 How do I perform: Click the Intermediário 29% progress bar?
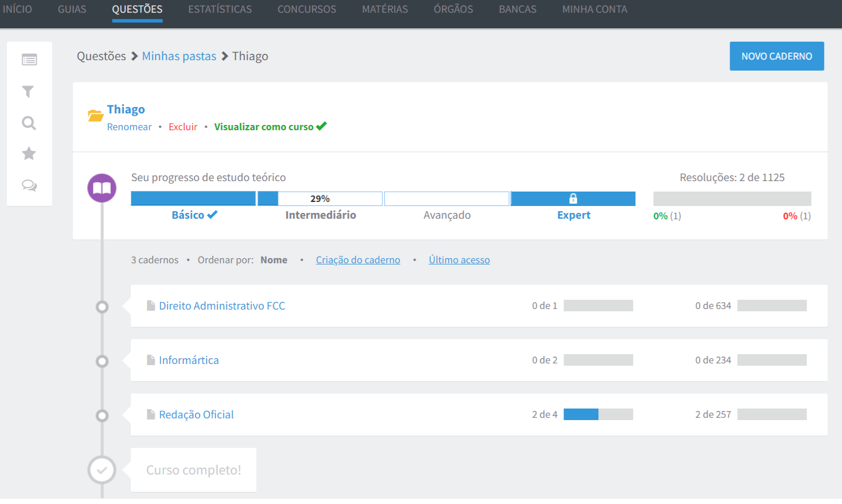(320, 198)
